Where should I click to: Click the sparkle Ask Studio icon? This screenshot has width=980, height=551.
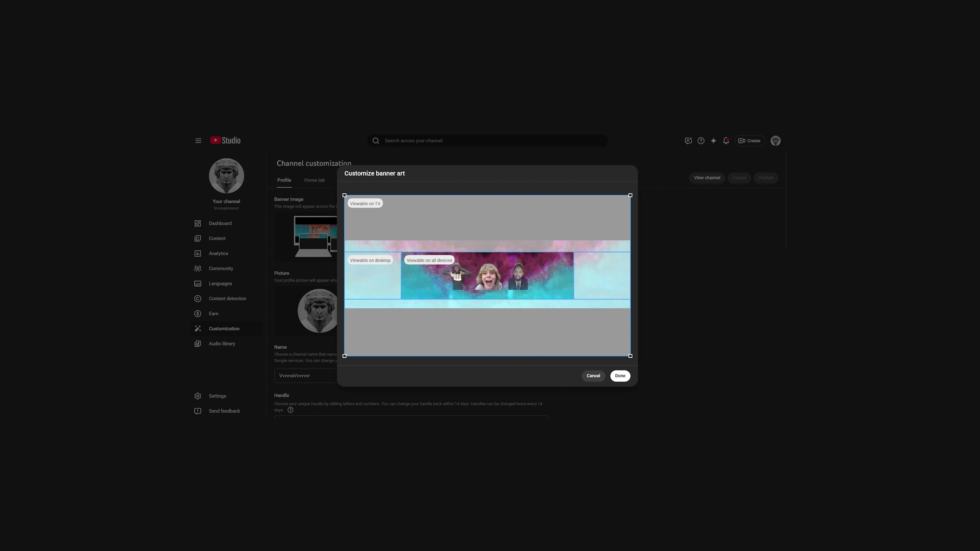tap(713, 141)
